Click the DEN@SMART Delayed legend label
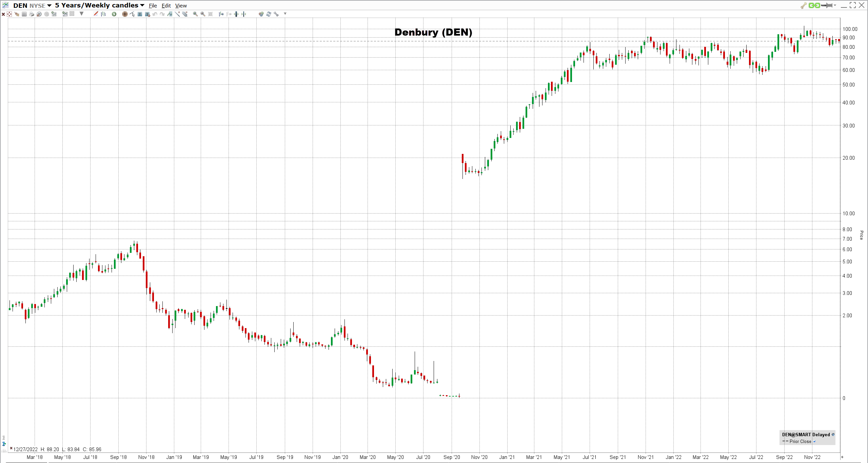868x463 pixels. click(x=806, y=435)
